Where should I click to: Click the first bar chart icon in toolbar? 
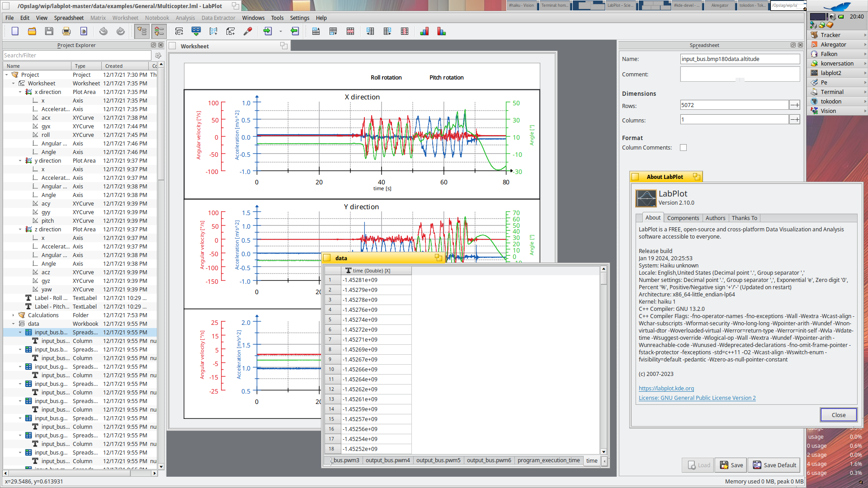425,31
